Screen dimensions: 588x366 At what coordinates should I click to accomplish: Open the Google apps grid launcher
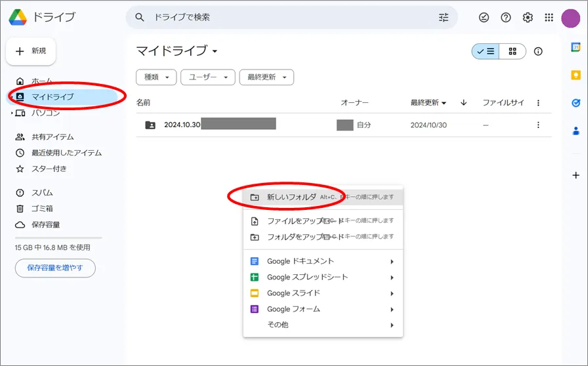[x=549, y=18]
